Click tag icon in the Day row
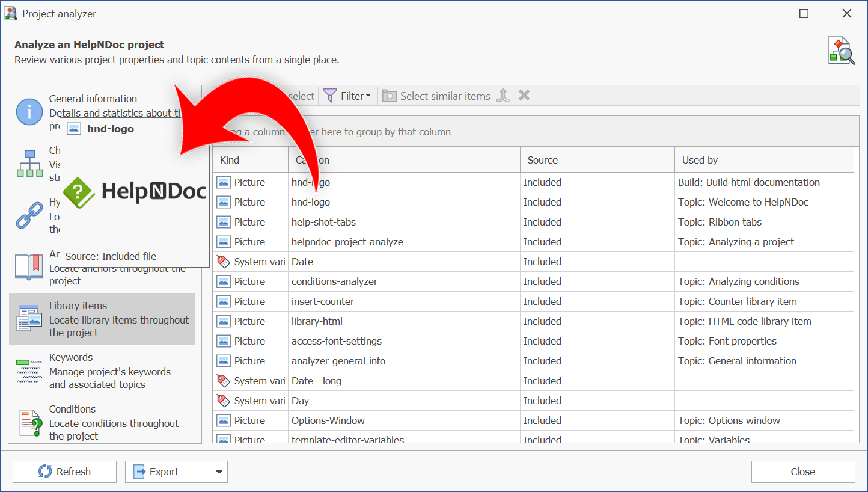Image resolution: width=868 pixels, height=492 pixels. [224, 401]
